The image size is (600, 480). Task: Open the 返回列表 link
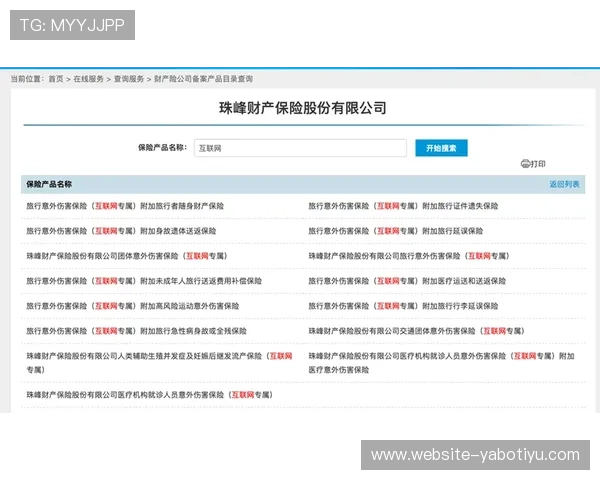click(564, 184)
